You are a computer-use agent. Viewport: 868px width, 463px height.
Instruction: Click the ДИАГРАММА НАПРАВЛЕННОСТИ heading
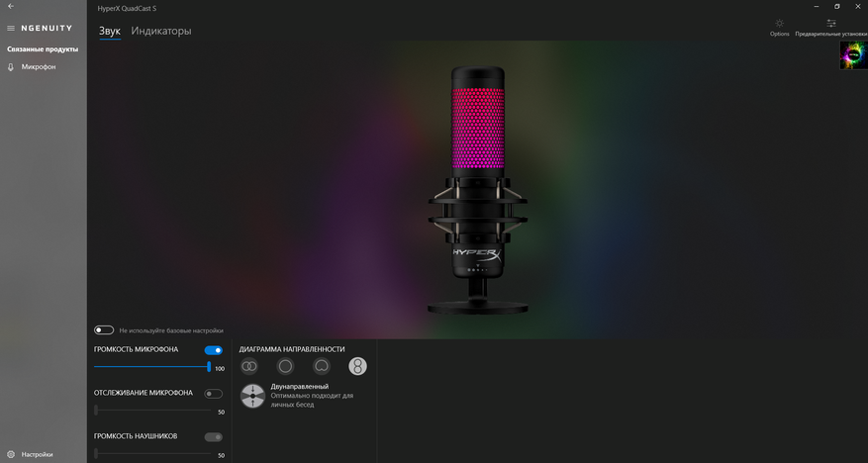point(292,349)
